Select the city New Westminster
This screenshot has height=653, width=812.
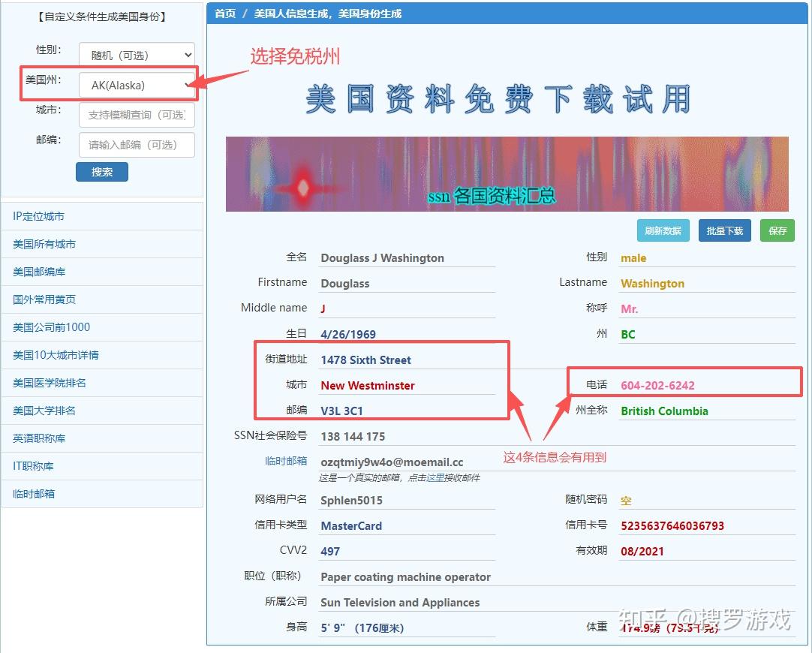click(368, 385)
